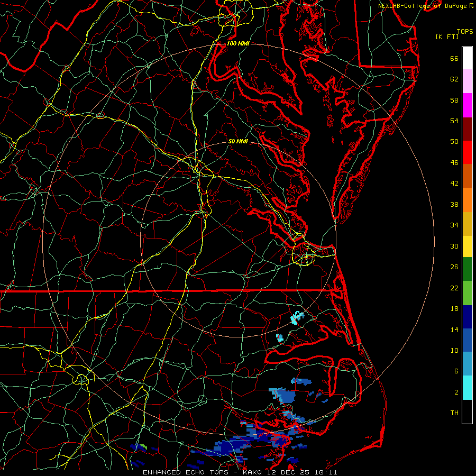
Task: Click the "100 NMI" range ring label
Action: (238, 43)
